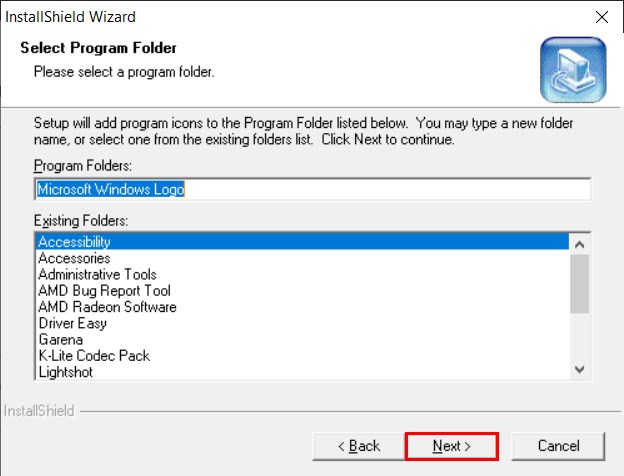
Task: Pick the Lightshot folder
Action: (302, 372)
